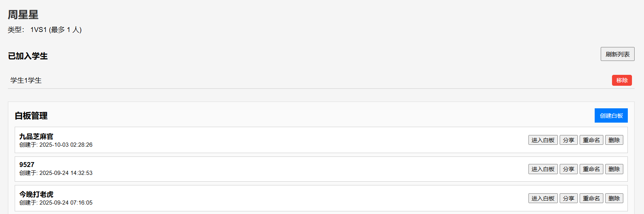Delete the 九品芝麻官 whiteboard
644x214 pixels.
click(x=614, y=140)
